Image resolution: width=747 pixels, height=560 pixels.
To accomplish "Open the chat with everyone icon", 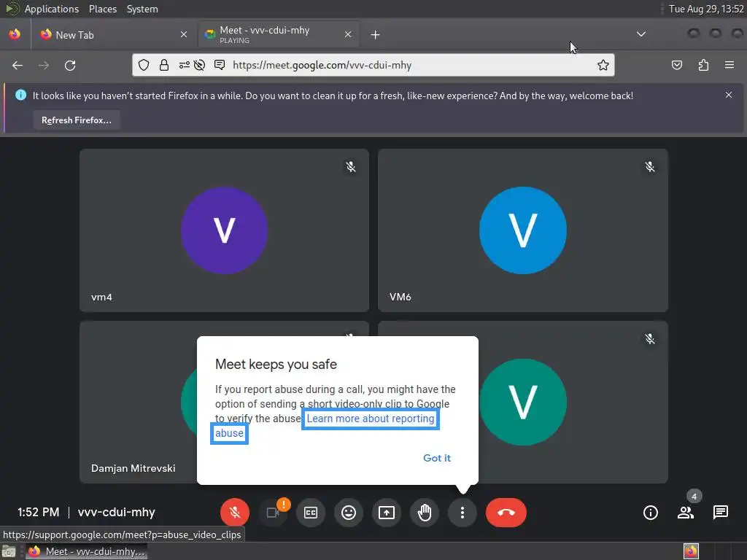I will 720,513.
